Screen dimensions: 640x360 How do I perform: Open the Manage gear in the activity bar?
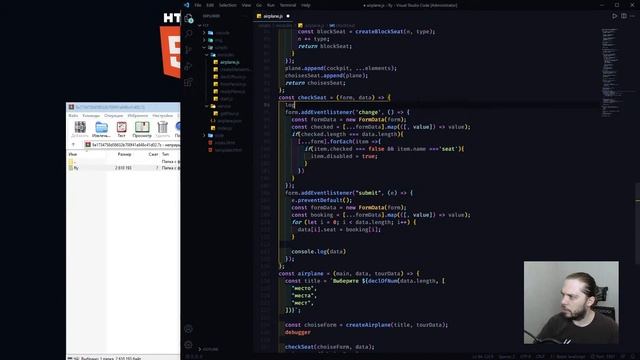coord(189,345)
